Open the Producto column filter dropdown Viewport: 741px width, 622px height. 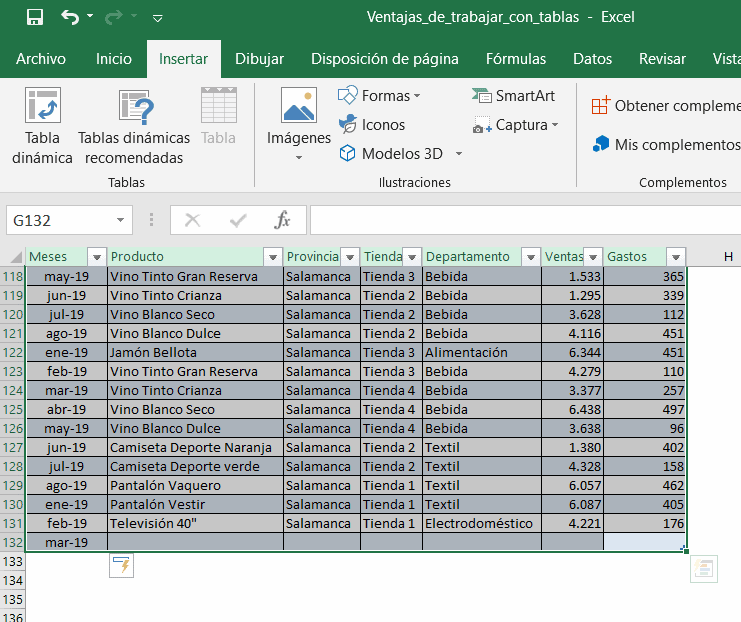[273, 257]
